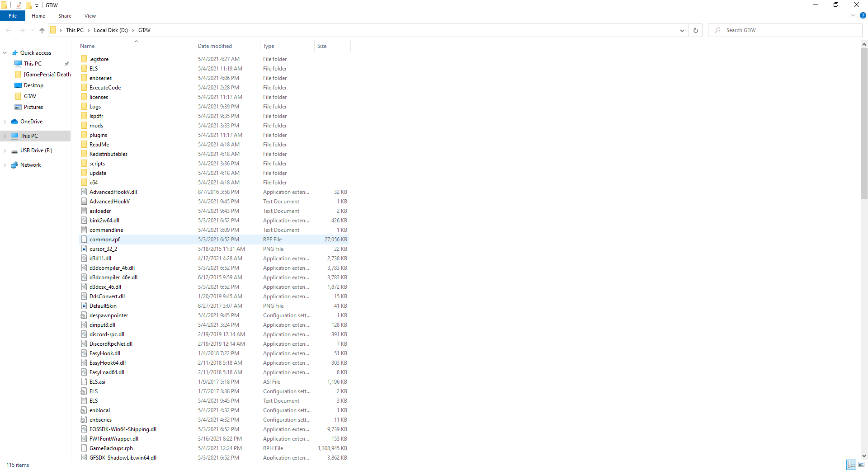Select the d3dcompiler_46e.dll file name
Image resolution: width=868 pixels, height=470 pixels.
coord(113,277)
